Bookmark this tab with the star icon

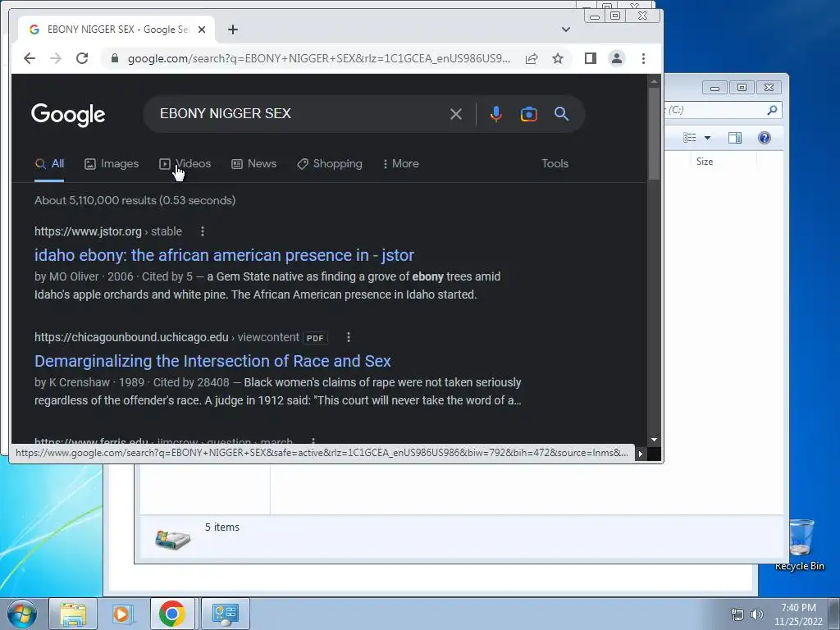(x=558, y=58)
